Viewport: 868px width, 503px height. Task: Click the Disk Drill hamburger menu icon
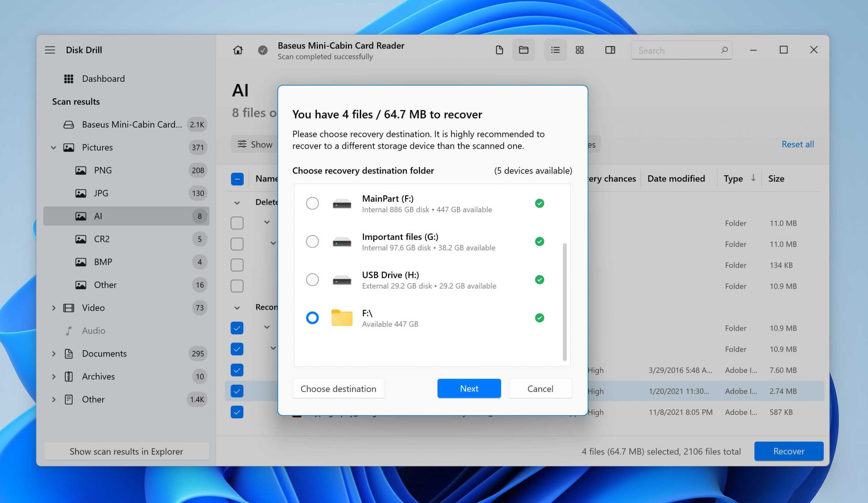50,50
